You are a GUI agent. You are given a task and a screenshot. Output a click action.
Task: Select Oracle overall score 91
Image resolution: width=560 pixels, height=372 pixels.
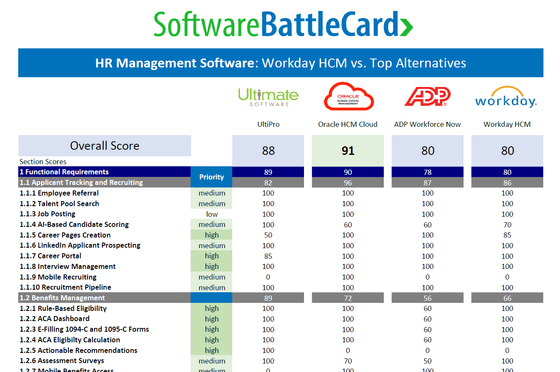[x=348, y=150]
